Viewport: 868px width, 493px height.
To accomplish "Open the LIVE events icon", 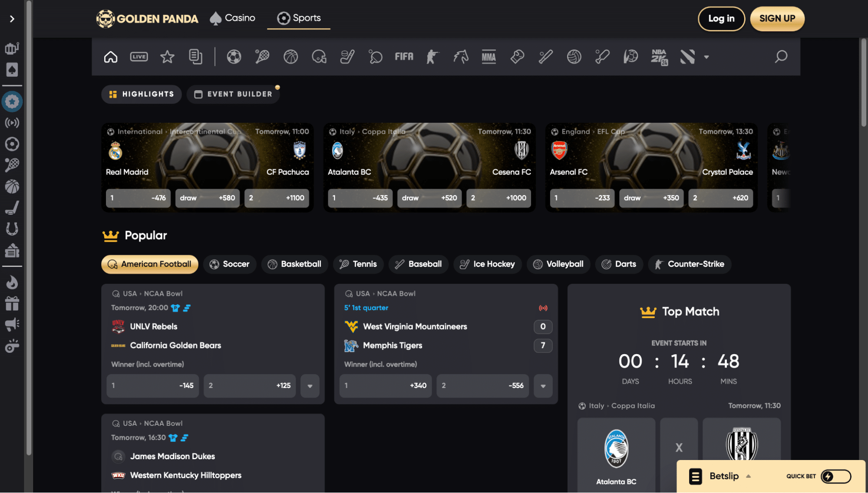I will [139, 57].
